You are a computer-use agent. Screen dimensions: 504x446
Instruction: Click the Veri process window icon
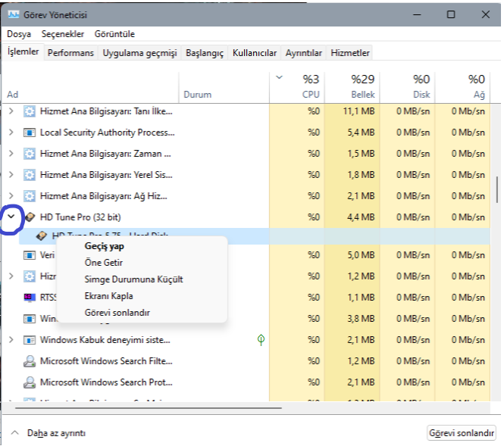(x=30, y=255)
